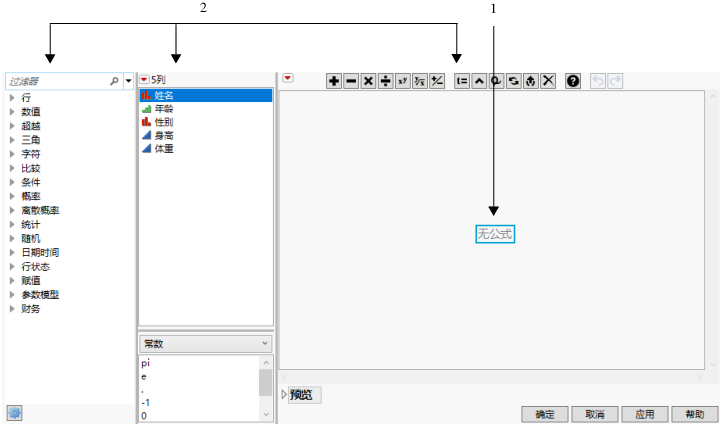Click the constants list scroll-up arrow
Viewport: 722px width, 426px height.
[x=266, y=362]
